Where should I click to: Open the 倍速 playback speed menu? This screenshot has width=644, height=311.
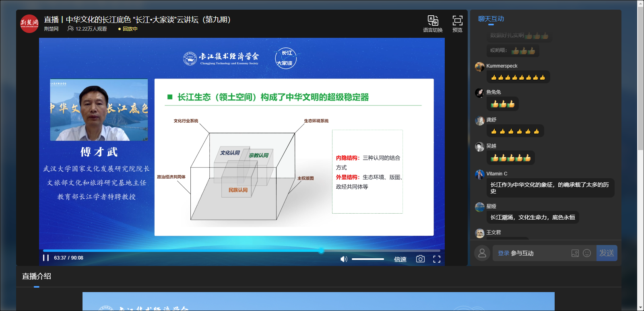[x=400, y=260]
